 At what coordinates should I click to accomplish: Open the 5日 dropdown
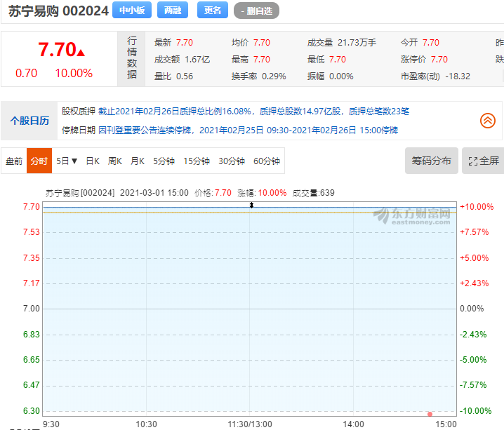67,161
